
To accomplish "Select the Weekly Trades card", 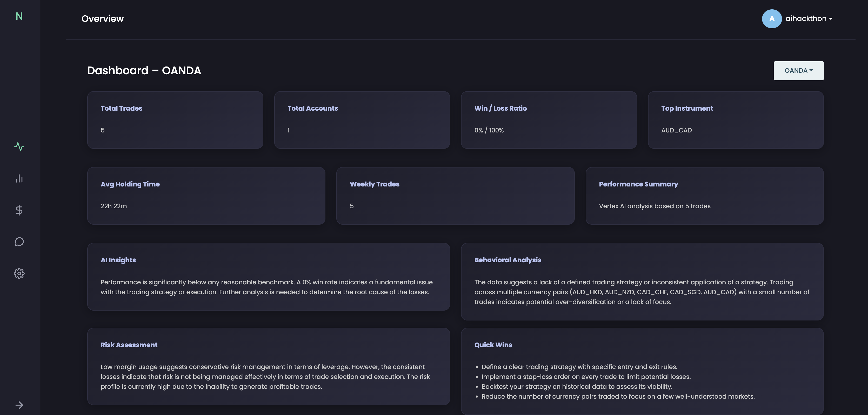I will [455, 196].
